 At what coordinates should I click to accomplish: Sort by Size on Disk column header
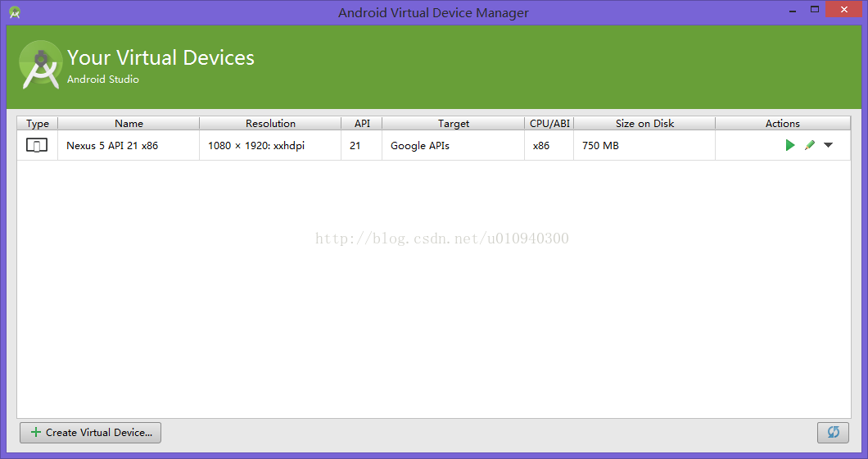click(644, 123)
